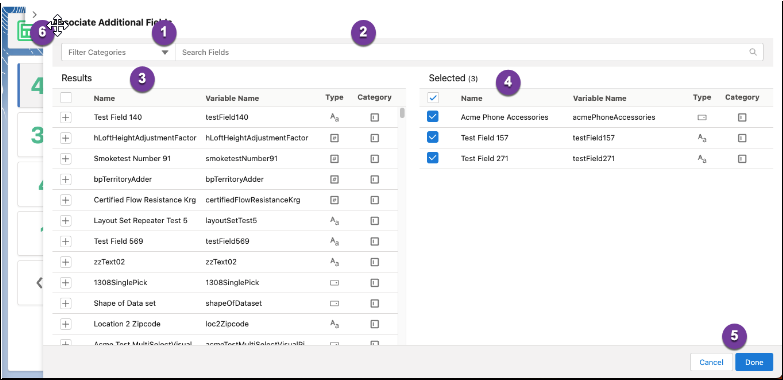This screenshot has width=783, height=380.
Task: Sort Selected list by Variable Name header
Action: click(599, 98)
